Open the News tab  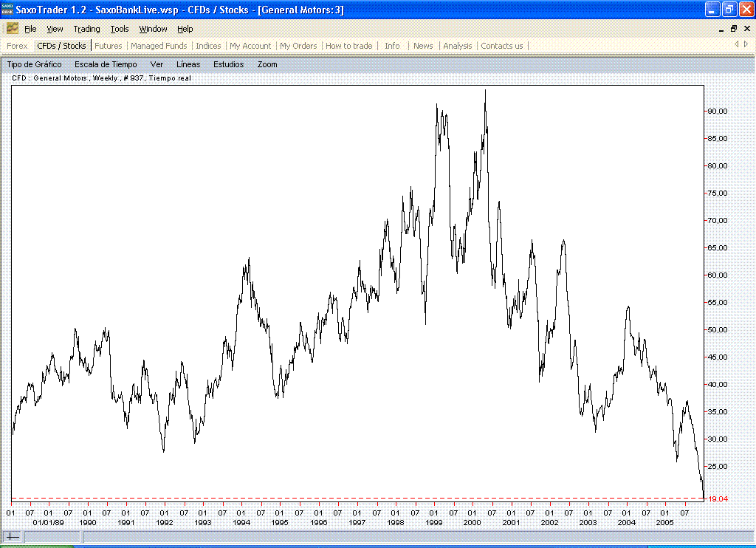423,46
